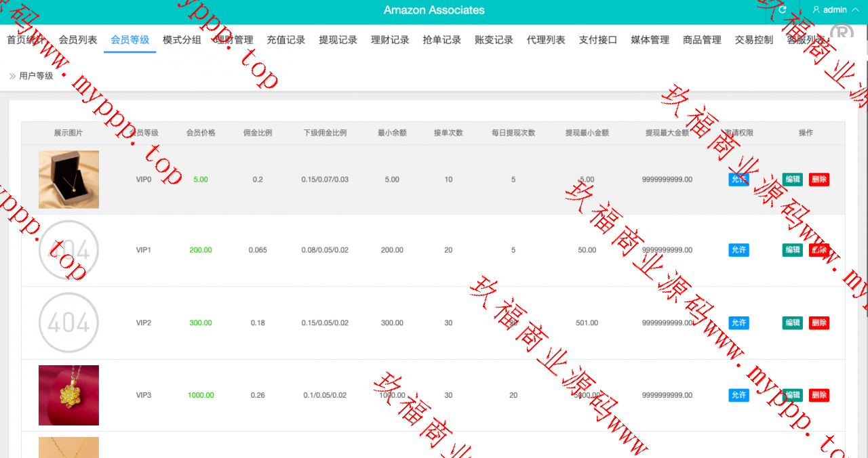Viewport: 868px width, 458px height.
Task: Toggle the 允许 invite permission for VIP0
Action: pos(738,180)
